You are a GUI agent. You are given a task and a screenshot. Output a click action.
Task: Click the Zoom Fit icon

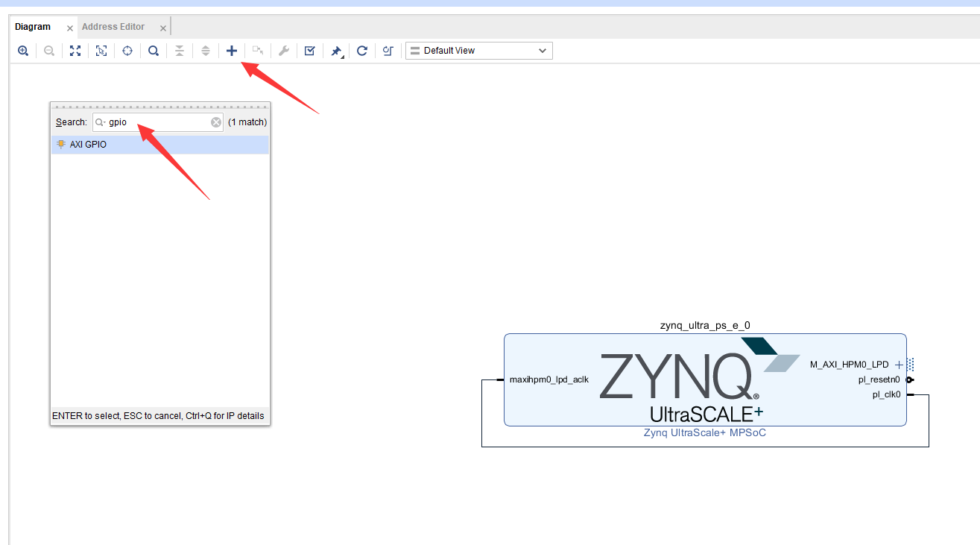[75, 50]
